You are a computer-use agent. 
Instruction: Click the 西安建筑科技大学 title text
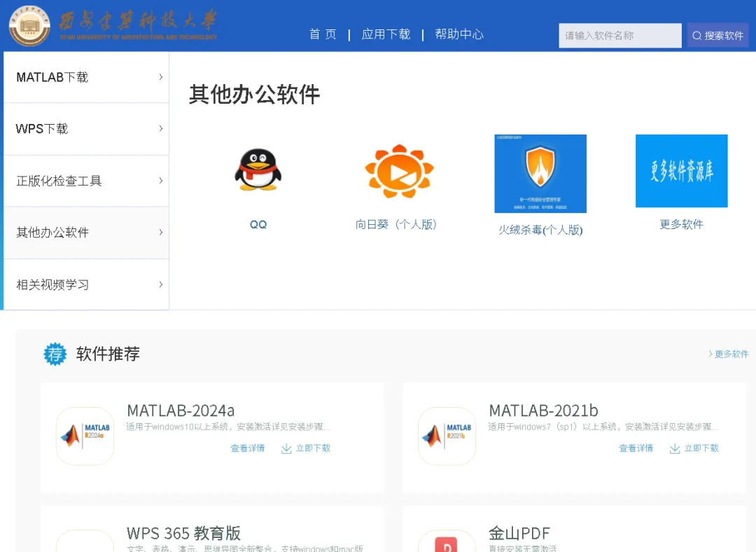click(138, 21)
